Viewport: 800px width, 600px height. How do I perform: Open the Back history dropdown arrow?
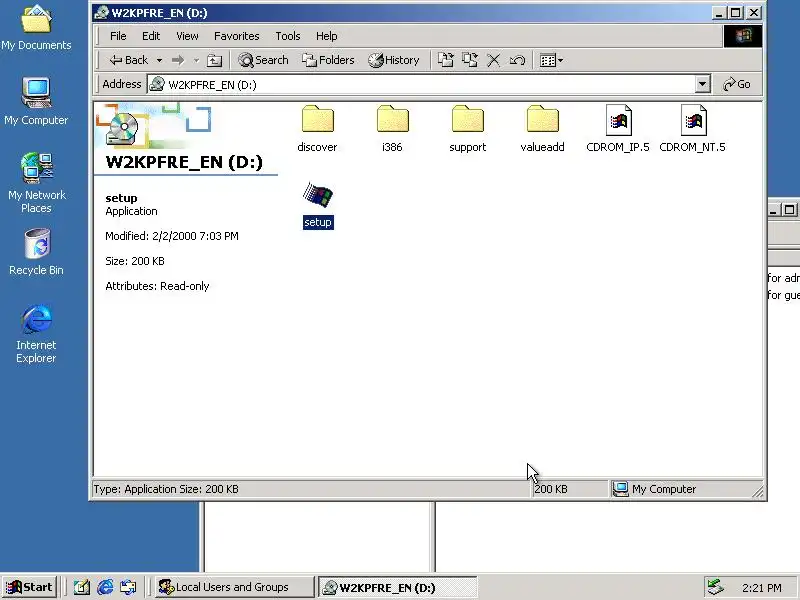(x=159, y=60)
